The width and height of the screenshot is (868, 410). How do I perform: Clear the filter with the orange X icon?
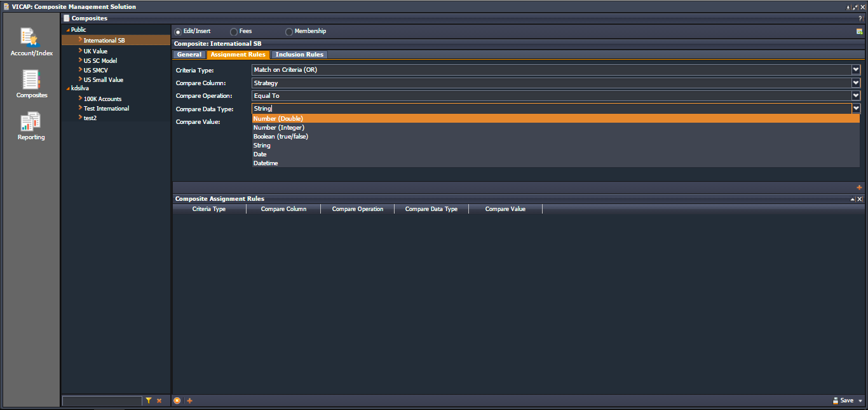(159, 400)
